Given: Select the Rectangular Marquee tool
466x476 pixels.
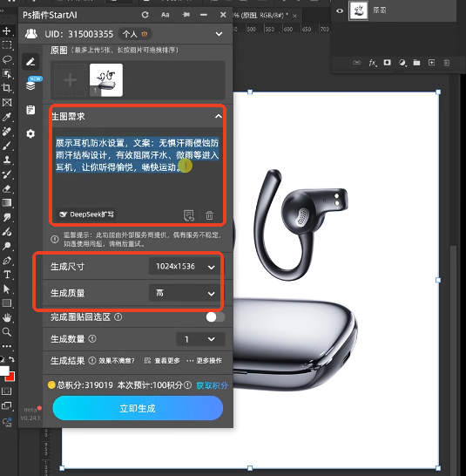Looking at the screenshot, I should coord(7,45).
